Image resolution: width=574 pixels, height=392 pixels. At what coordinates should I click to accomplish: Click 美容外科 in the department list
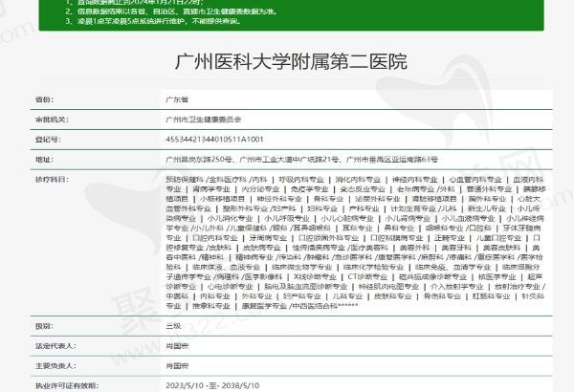414,248
